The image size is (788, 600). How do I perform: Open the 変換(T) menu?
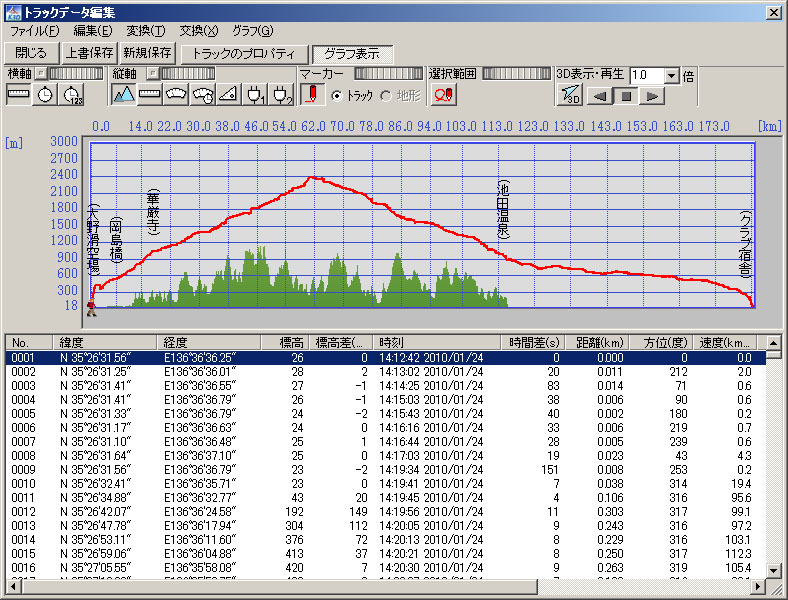(145, 31)
